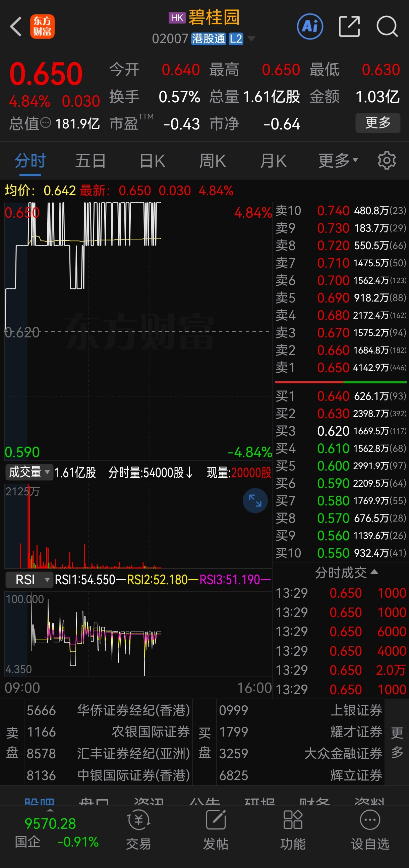Select 买3 0.620 order row
The image size is (409, 868).
point(341,431)
